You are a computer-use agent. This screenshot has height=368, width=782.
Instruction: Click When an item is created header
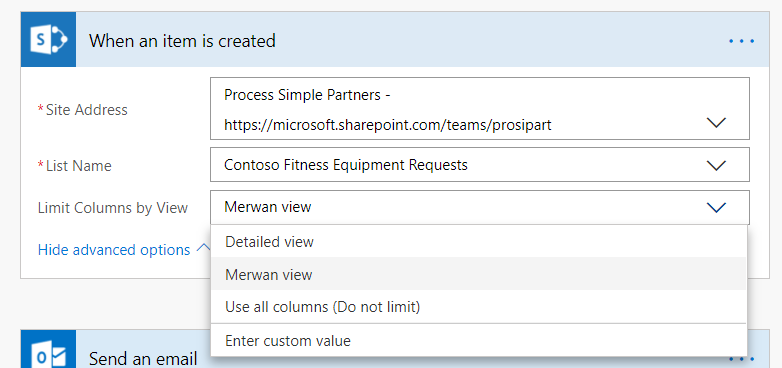(x=182, y=40)
